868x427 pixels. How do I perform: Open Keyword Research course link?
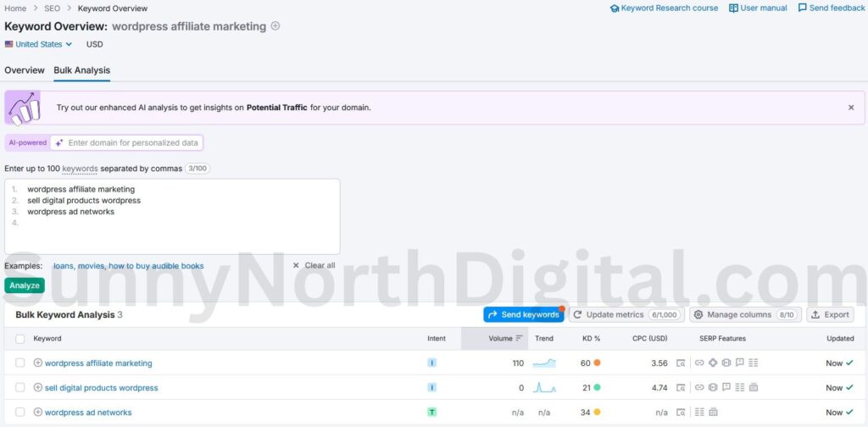[664, 8]
